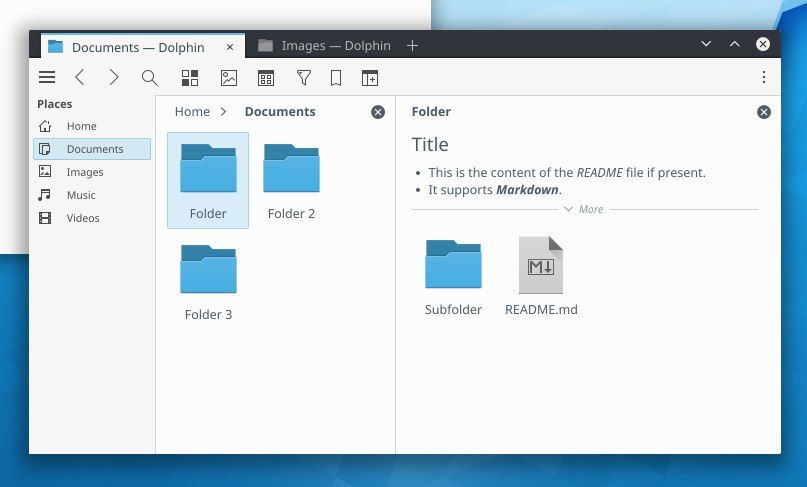This screenshot has height=487, width=807.
Task: Click the bookmark icon in toolbar
Action: click(x=336, y=78)
